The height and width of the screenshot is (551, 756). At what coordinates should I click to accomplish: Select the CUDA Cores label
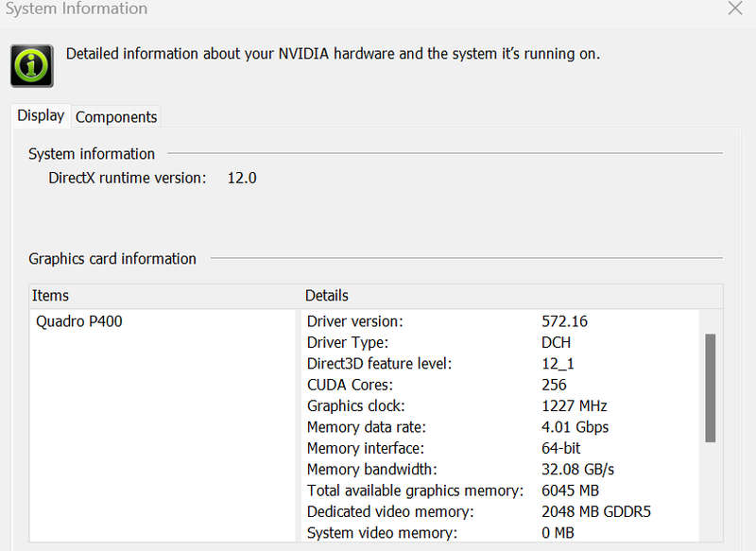350,385
